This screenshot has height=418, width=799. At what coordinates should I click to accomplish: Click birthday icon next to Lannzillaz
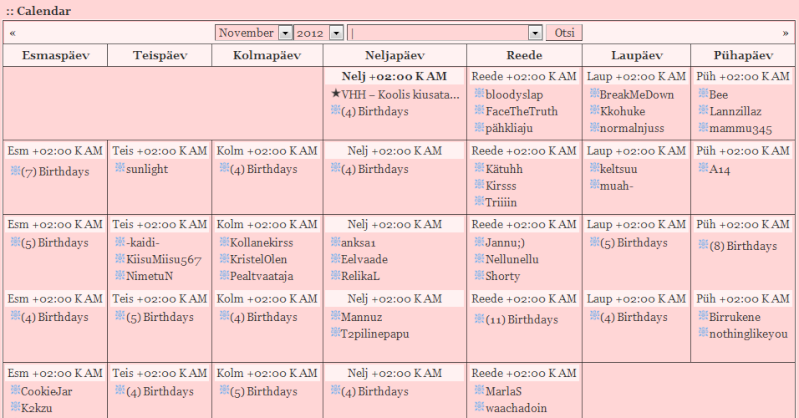coord(703,110)
